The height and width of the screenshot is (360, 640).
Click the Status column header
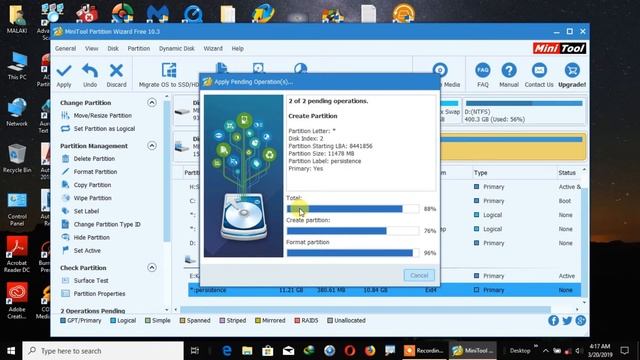click(567, 173)
